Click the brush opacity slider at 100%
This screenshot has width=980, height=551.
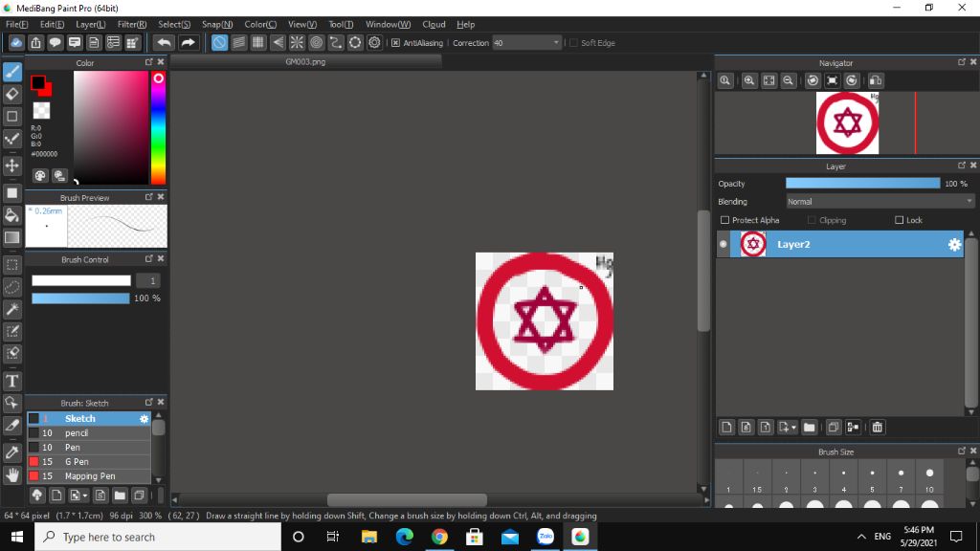coord(80,298)
